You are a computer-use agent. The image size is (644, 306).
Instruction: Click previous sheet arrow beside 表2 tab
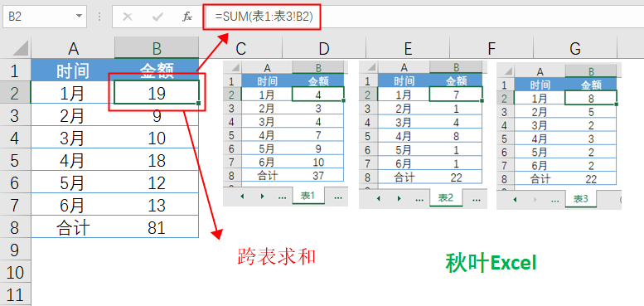coord(378,198)
